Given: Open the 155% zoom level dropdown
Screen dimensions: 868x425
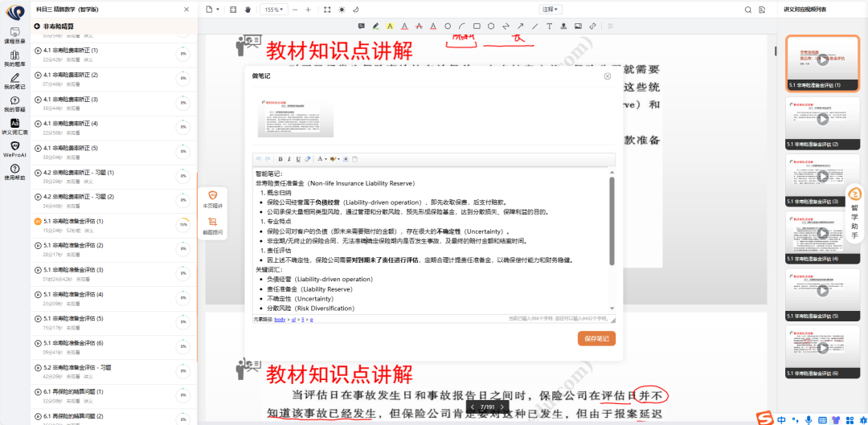Looking at the screenshot, I should coord(274,10).
